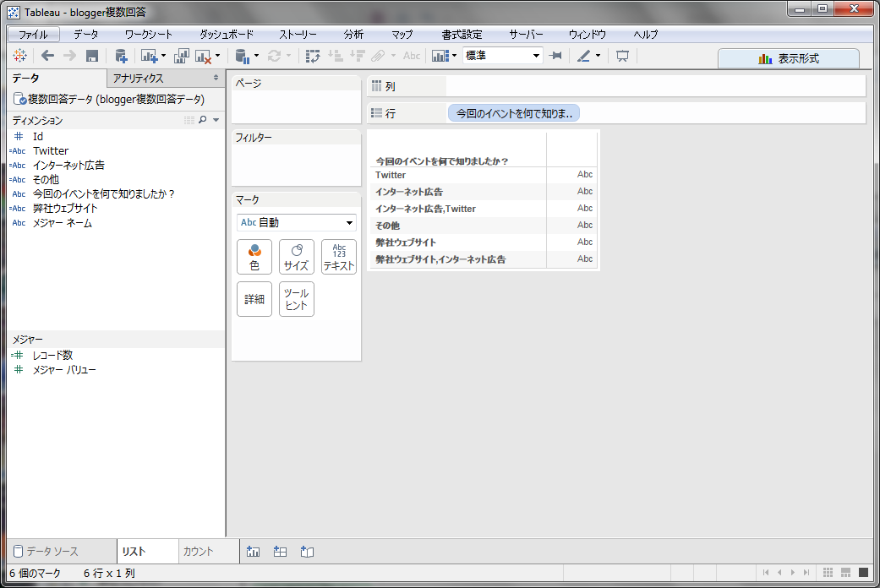Click the duplicate sheet icon
Viewport: 880px width, 588px height.
click(x=182, y=56)
